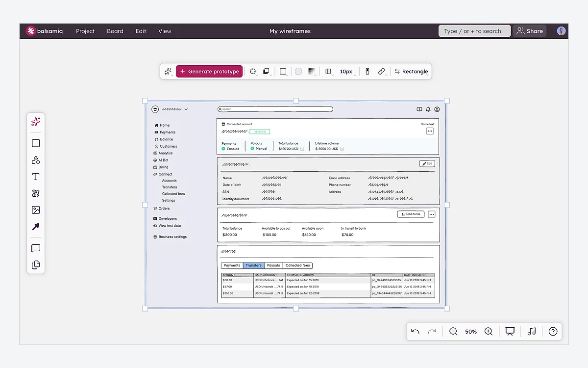Open the Shapes tool
Screen dimensions: 588x368
[36, 160]
